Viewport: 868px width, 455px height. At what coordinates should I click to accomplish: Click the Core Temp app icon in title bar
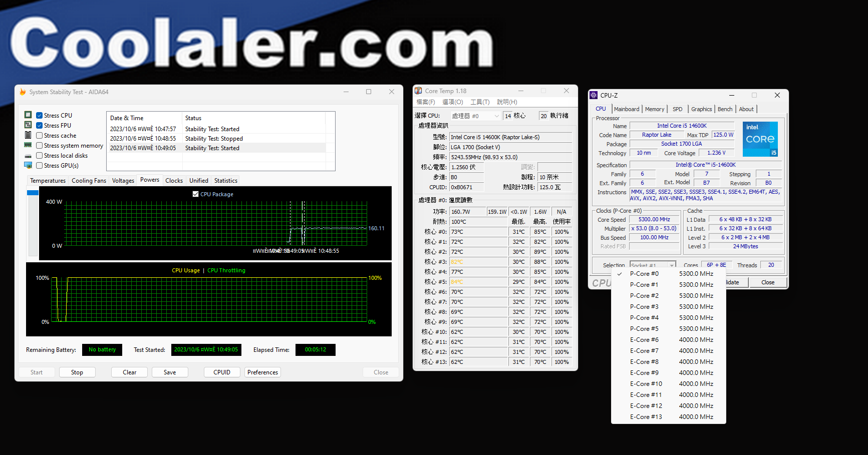click(418, 91)
